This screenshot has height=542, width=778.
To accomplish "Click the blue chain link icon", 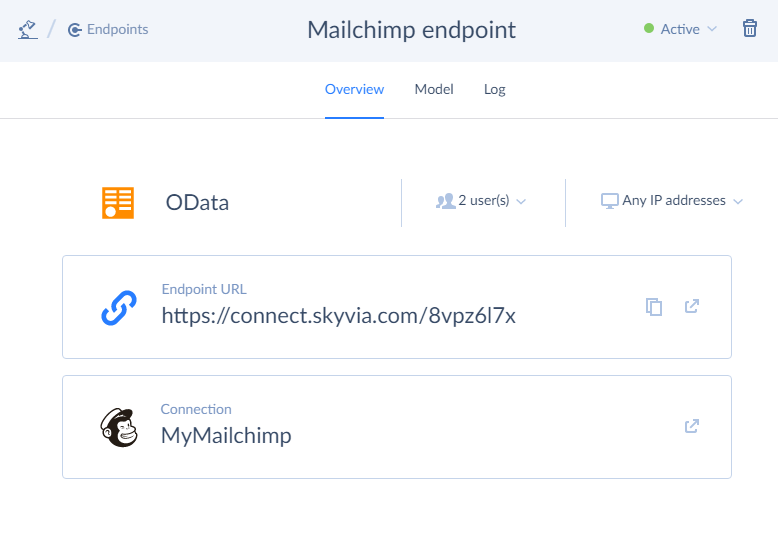I will pyautogui.click(x=120, y=307).
